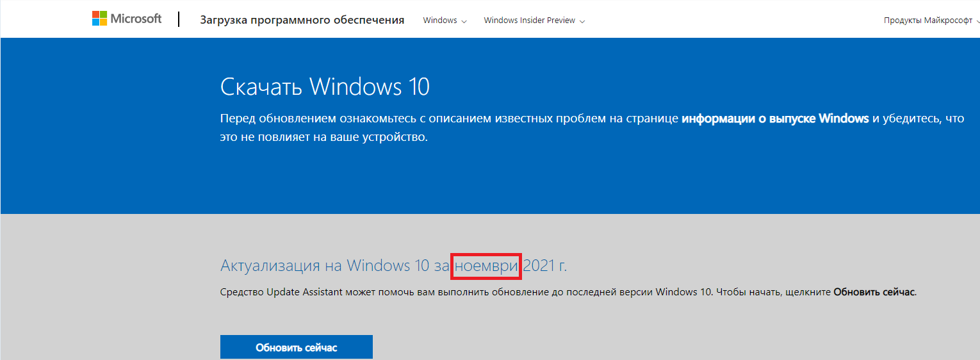Click the Microsoft four-square logo icon
This screenshot has width=980, height=360.
point(99,19)
